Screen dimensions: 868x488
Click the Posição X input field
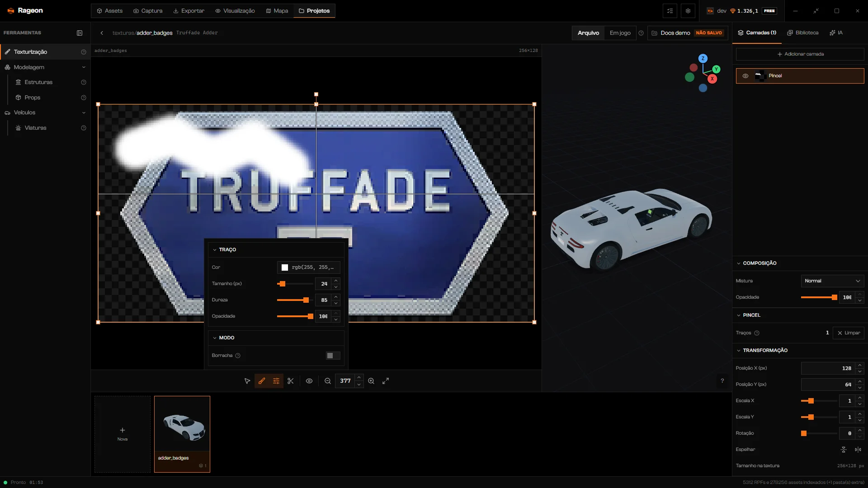[x=828, y=368]
